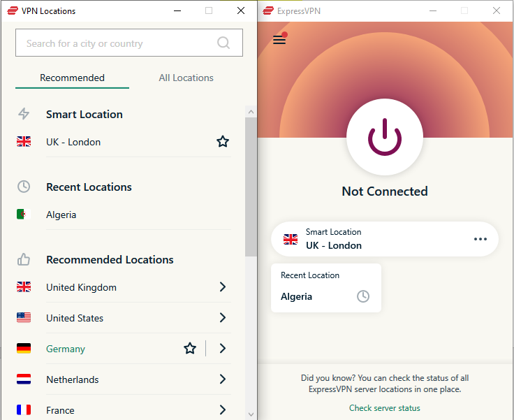Click the United States flag icon

coord(24,318)
